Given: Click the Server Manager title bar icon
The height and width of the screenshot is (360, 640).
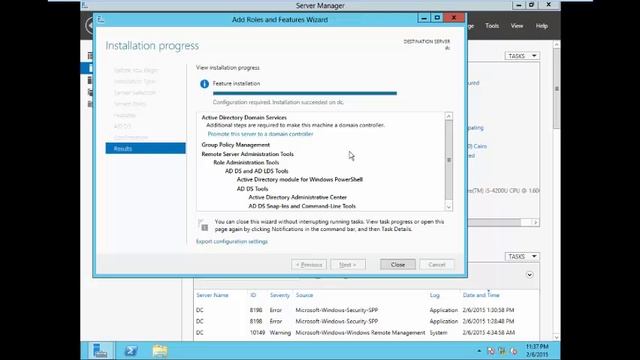Looking at the screenshot, I should pyautogui.click(x=84, y=5).
